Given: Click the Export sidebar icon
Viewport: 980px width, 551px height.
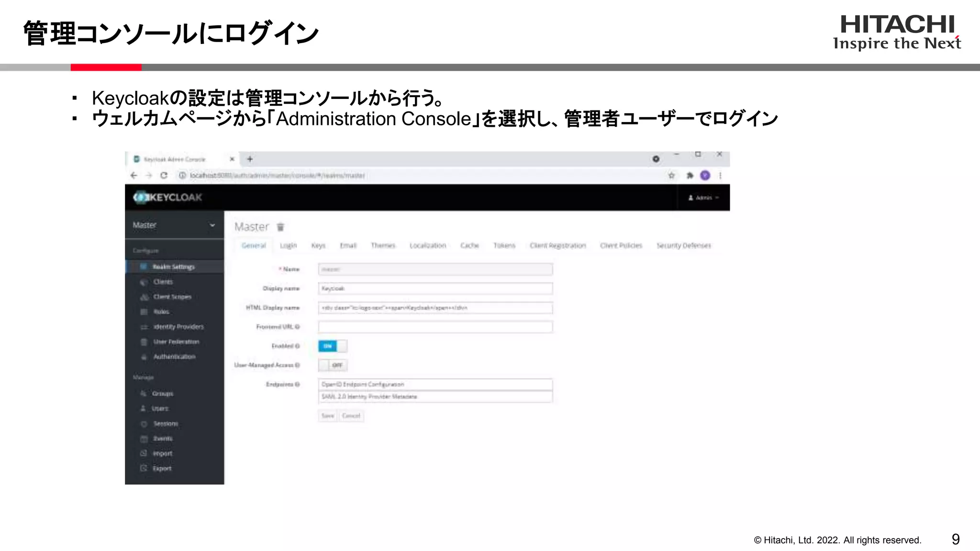Looking at the screenshot, I should coord(143,468).
